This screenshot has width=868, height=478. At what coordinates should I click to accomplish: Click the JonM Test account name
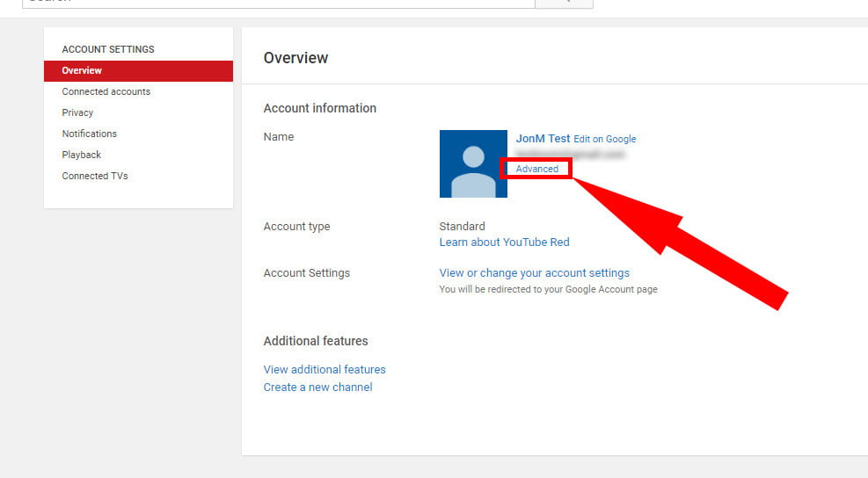543,139
